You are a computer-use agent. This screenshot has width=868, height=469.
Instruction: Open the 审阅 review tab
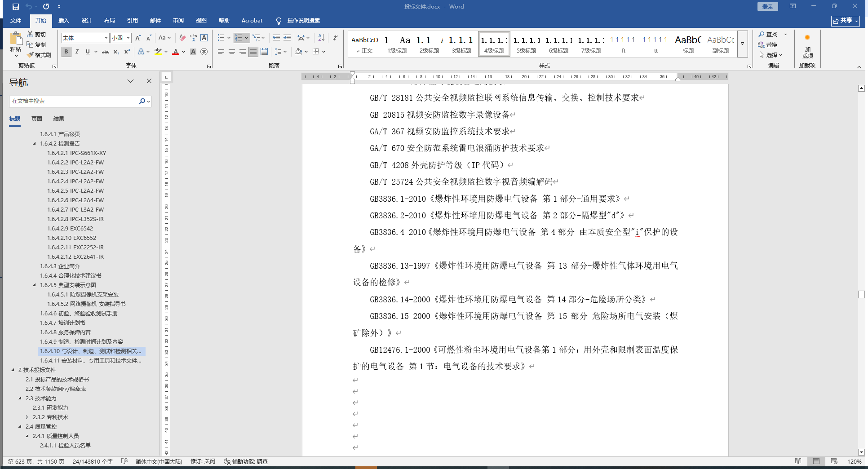point(178,21)
